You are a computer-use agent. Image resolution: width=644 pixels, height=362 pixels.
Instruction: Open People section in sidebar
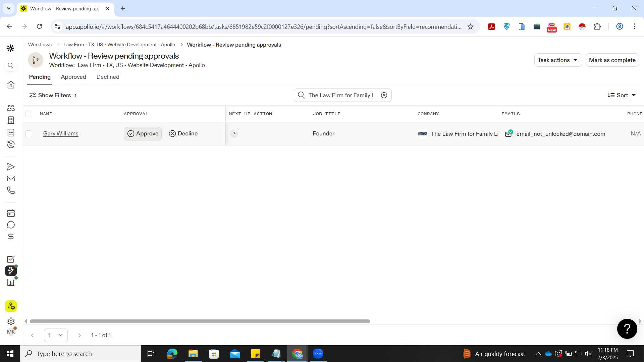pyautogui.click(x=11, y=108)
